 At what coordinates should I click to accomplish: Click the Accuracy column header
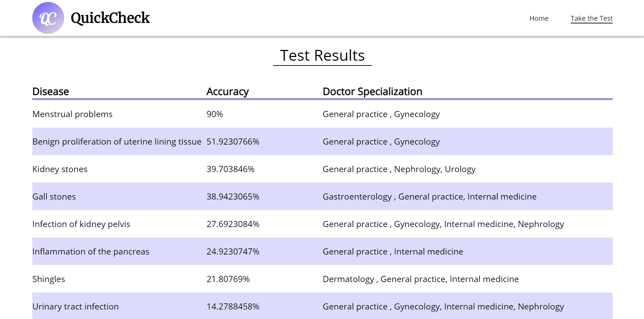228,92
